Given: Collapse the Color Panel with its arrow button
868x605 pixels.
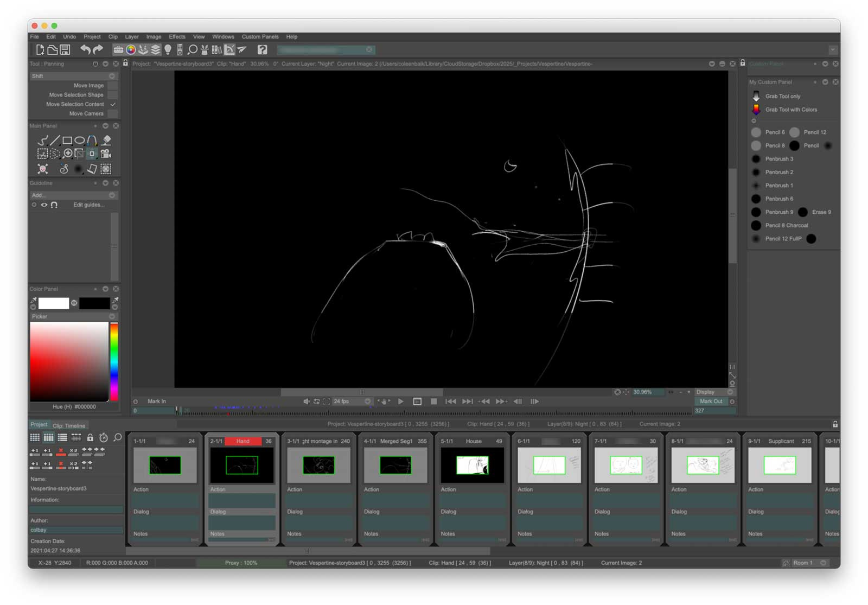Looking at the screenshot, I should [x=106, y=289].
